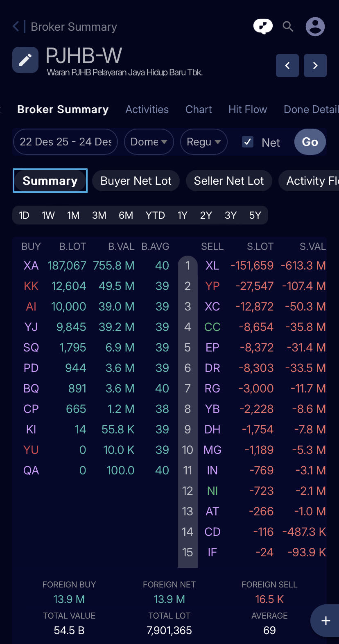Open the chat bubble icon
This screenshot has height=644, width=339.
point(263,27)
